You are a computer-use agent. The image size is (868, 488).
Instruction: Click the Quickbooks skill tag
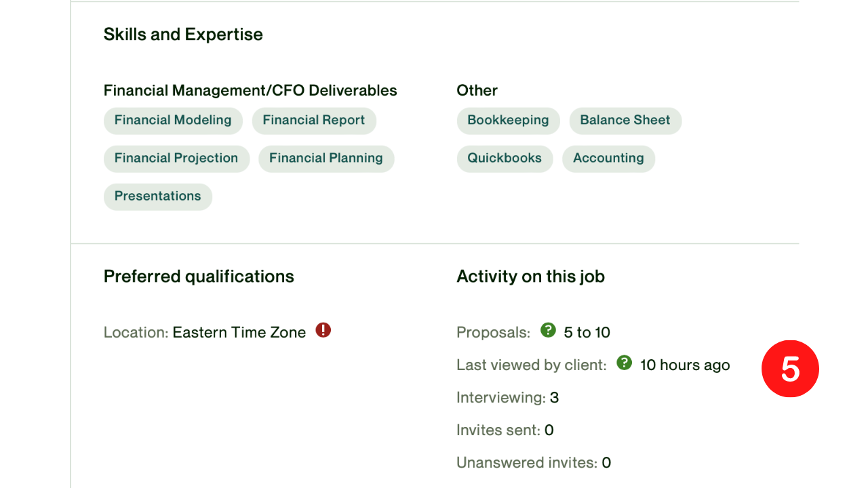click(x=505, y=159)
